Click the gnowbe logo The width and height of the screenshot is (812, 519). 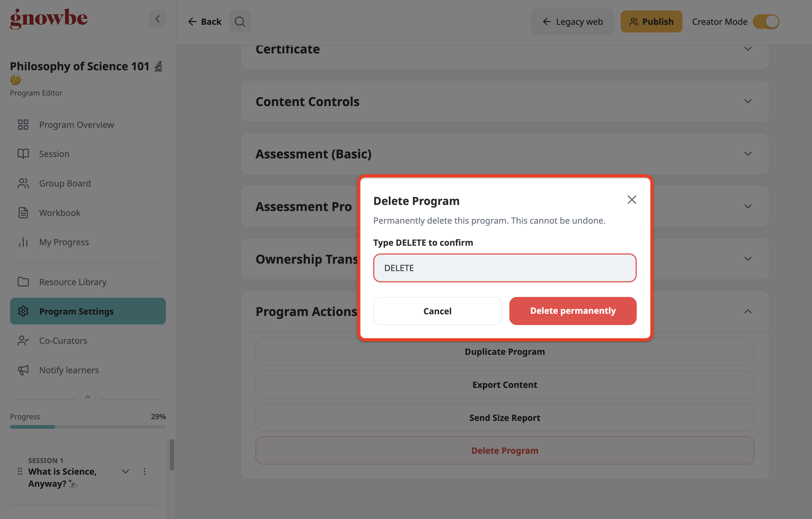point(49,18)
